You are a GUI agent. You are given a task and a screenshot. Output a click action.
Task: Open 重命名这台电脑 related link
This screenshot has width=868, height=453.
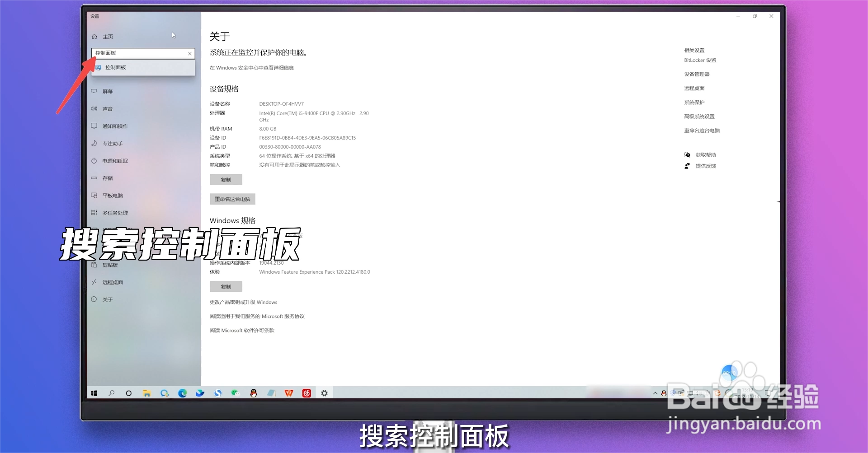[x=702, y=131]
